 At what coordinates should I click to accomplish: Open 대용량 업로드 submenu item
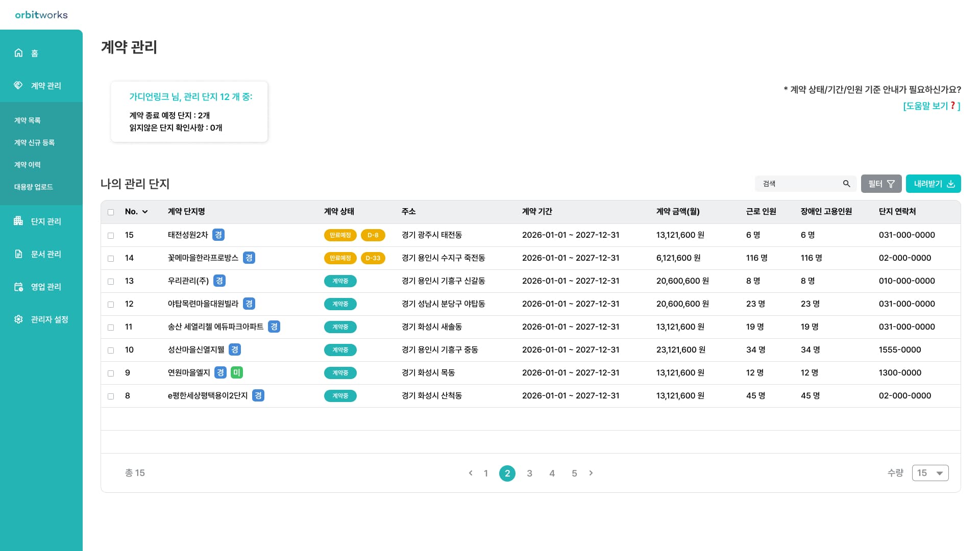pyautogui.click(x=34, y=187)
